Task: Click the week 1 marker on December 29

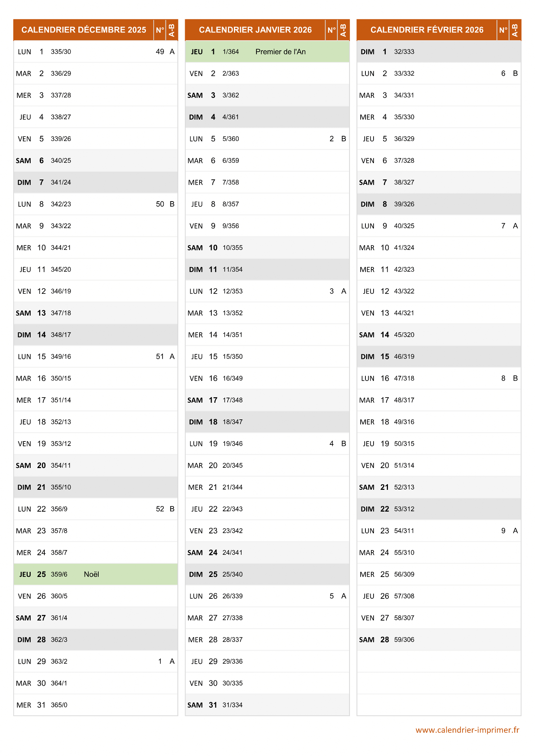Action: (x=160, y=661)
